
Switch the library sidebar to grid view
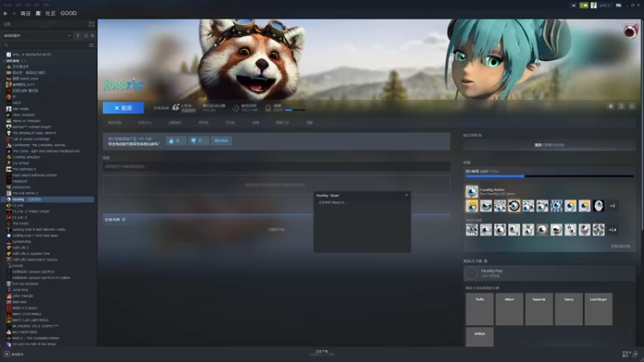(x=91, y=24)
